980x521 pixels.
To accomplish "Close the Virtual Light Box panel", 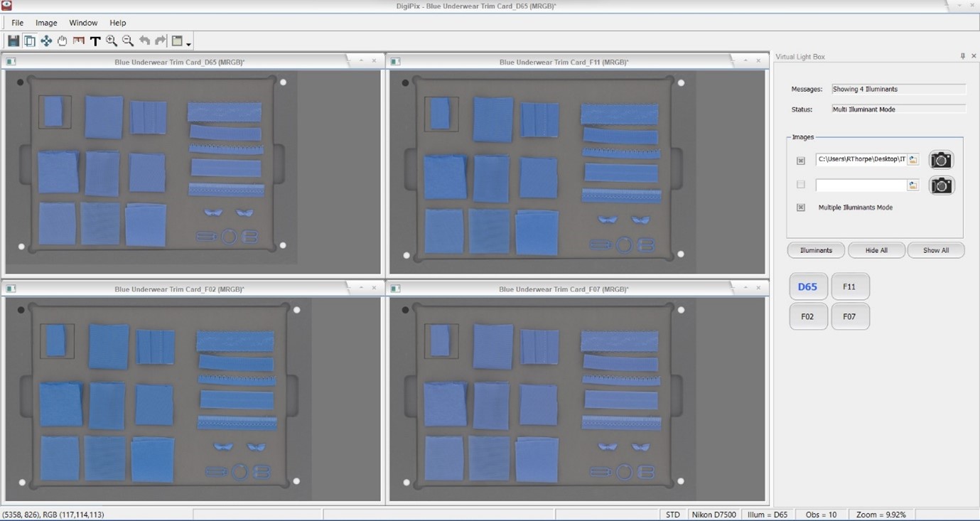I will click(x=974, y=56).
